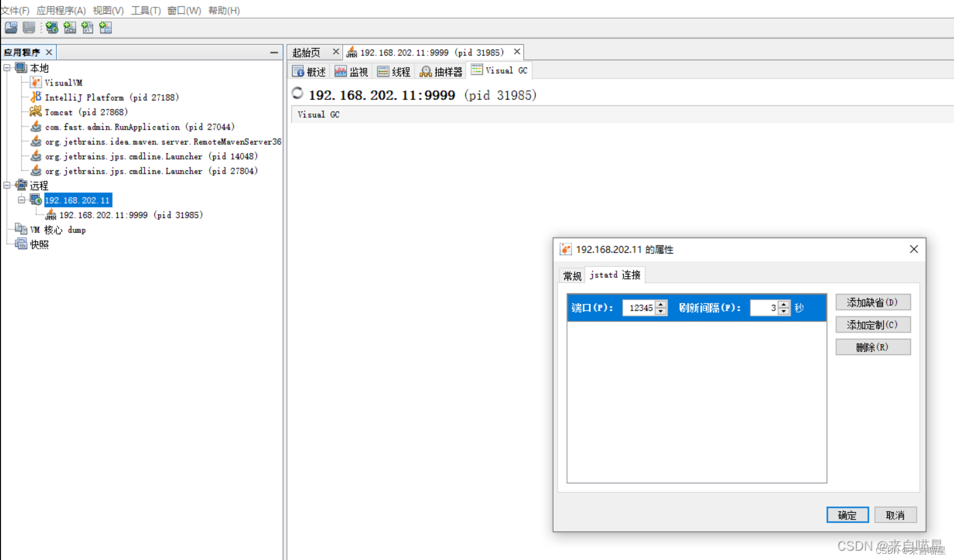The height and width of the screenshot is (560, 954).
Task: Close the 192.168.202.11 properties dialog
Action: coord(914,249)
